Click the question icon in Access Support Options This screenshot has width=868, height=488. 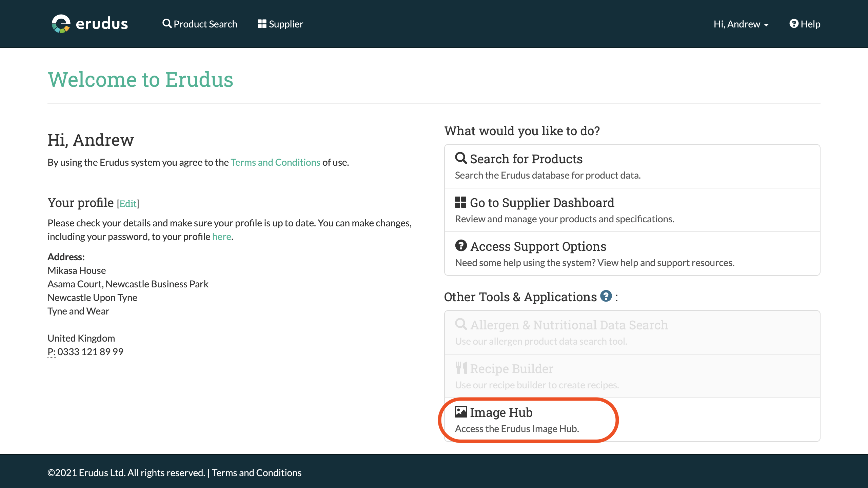pyautogui.click(x=461, y=246)
